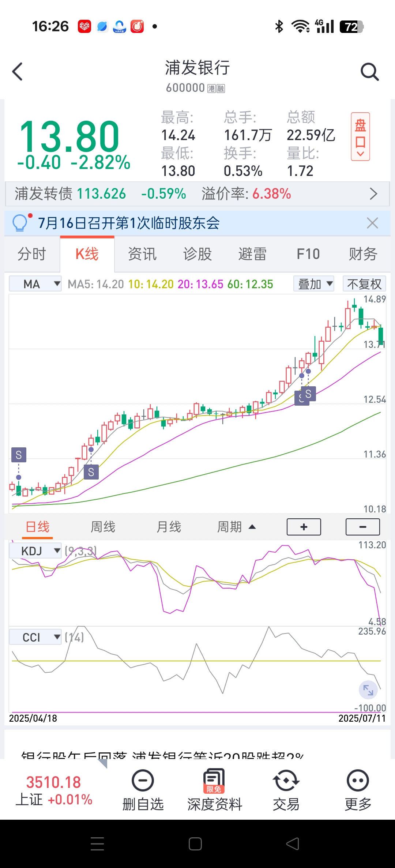Tap the S marker near 12.54 level
Image resolution: width=395 pixels, height=868 pixels.
[x=308, y=394]
